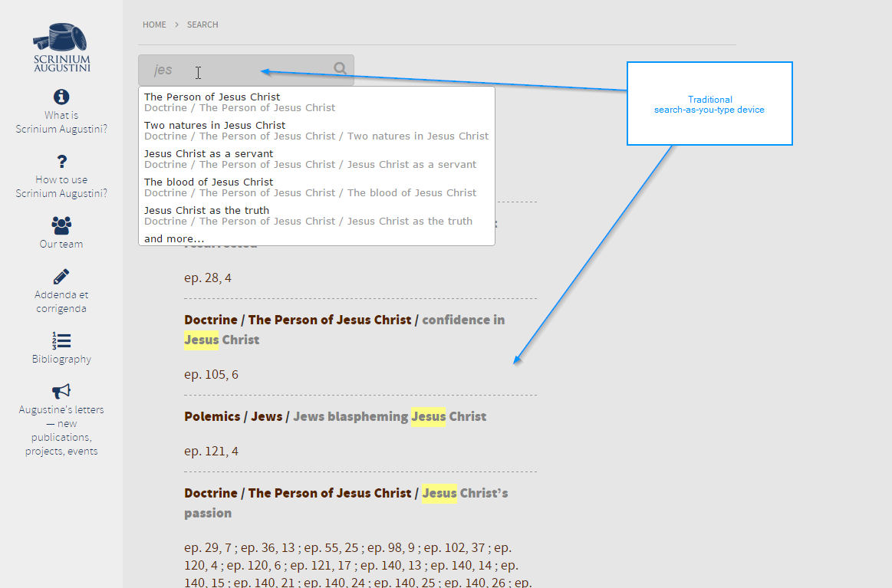Viewport: 892px width, 588px height.
Task: Click the info circle icon
Action: (x=61, y=97)
